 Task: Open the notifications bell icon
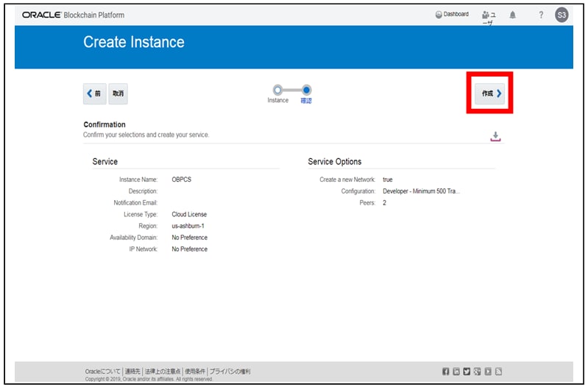point(513,15)
